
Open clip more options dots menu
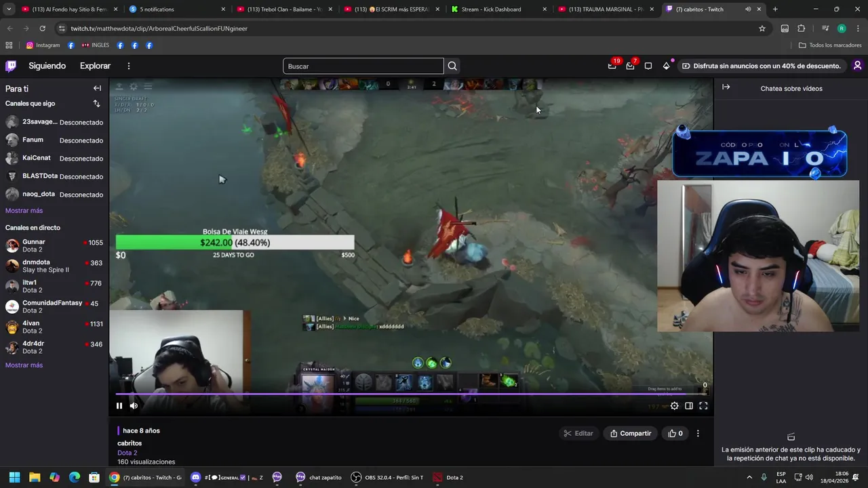click(x=698, y=433)
